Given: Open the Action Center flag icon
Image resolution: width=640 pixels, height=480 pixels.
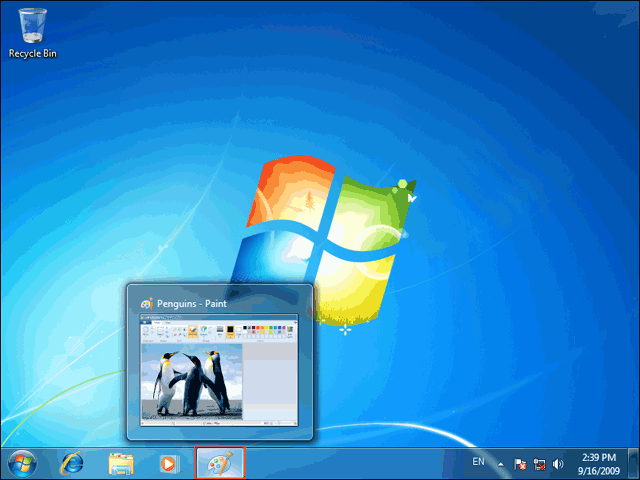Looking at the screenshot, I should pos(520,464).
